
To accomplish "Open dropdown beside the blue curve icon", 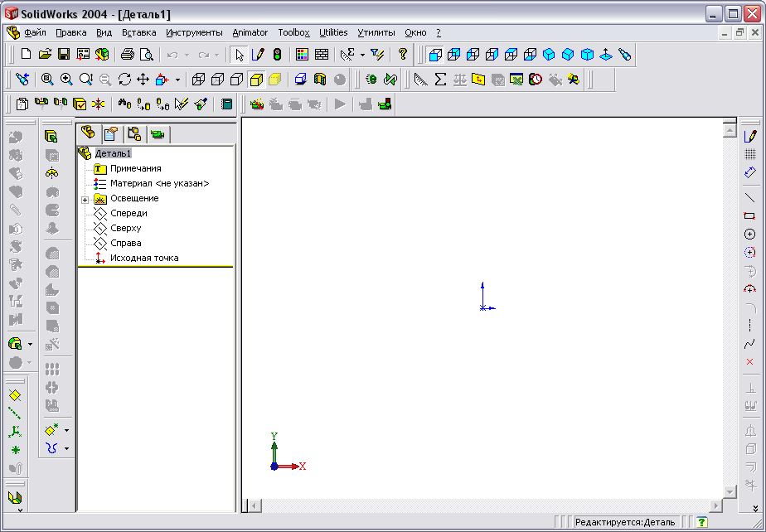I will tap(66, 448).
